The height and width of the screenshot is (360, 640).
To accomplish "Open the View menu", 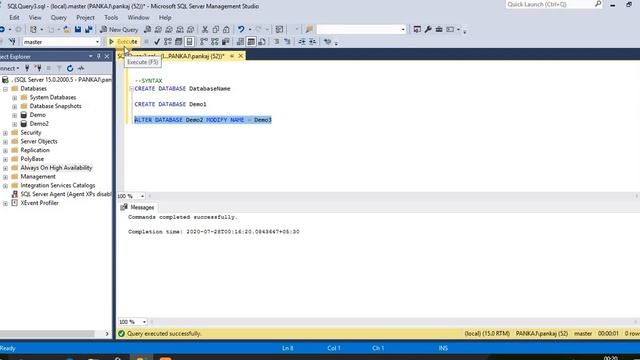I will click(x=35, y=18).
